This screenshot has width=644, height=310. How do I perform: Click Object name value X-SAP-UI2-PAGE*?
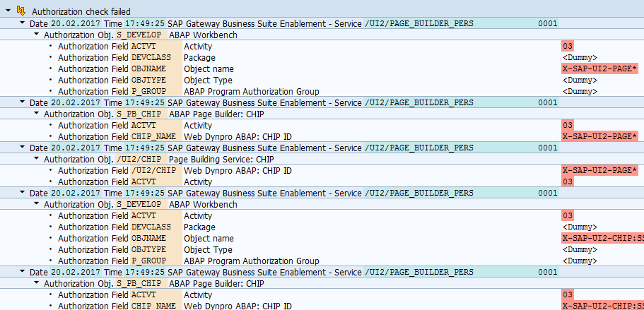tap(599, 69)
